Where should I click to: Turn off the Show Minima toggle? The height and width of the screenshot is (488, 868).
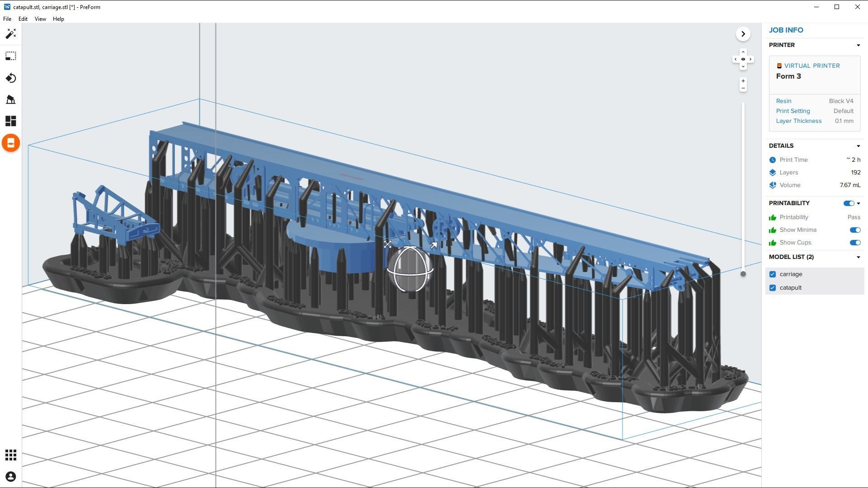click(x=854, y=230)
